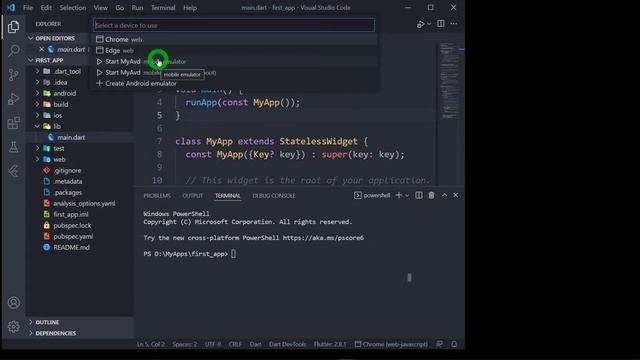This screenshot has width=640, height=360.
Task: Click the run or debug icon in editor toolbar
Action: 420,24
